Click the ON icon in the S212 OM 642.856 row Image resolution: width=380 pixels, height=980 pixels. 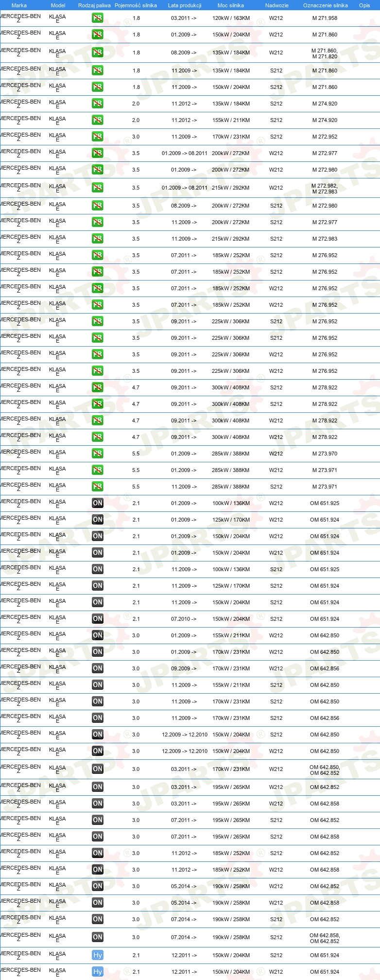(x=98, y=718)
